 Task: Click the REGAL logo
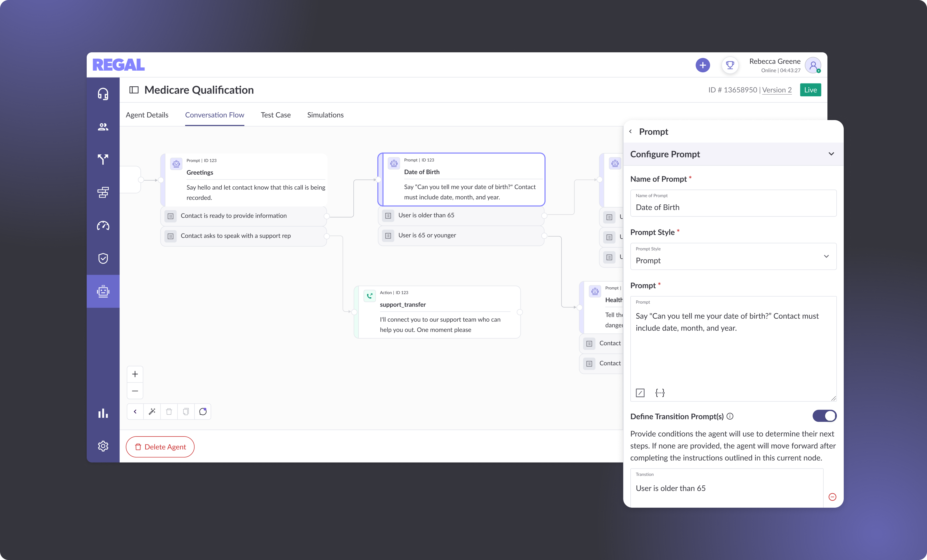coord(118,65)
